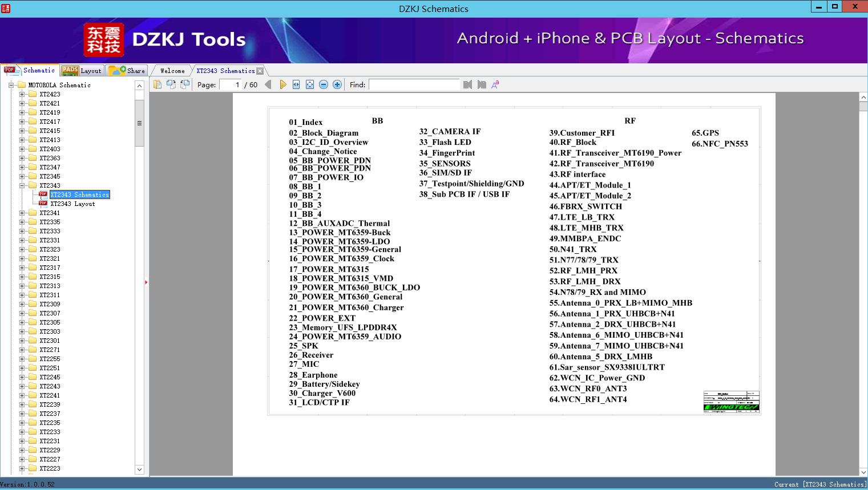Click '02_Block_Diagram' index entry

point(324,133)
